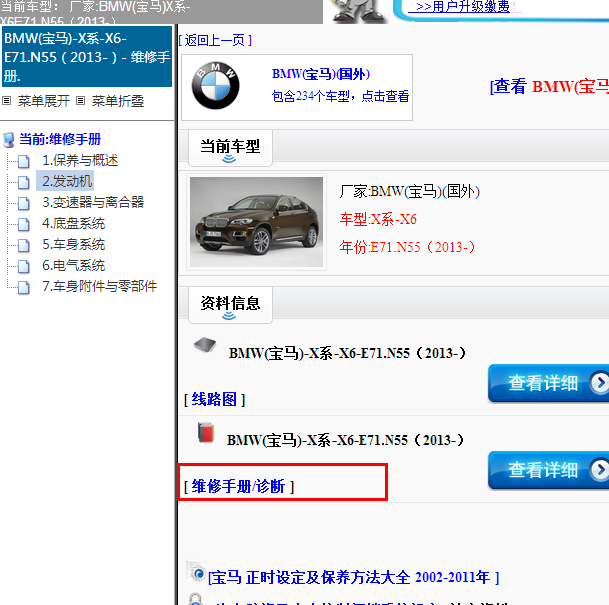Switch to the 资料信息 tab
Screen dimensions: 609x605
230,305
